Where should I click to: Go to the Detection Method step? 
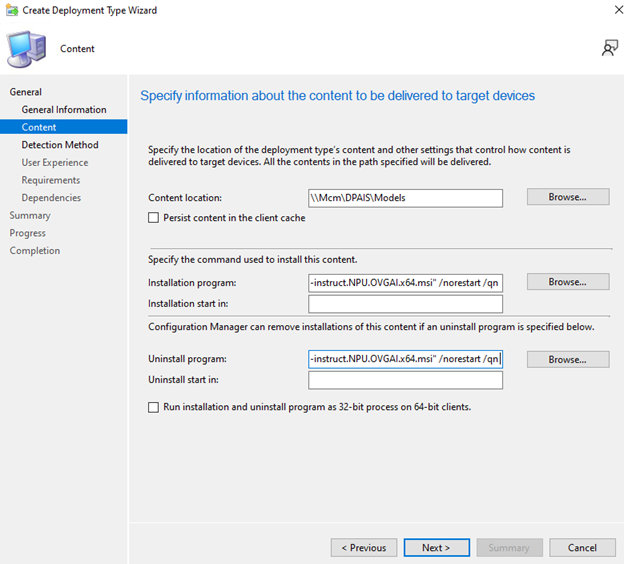click(60, 145)
